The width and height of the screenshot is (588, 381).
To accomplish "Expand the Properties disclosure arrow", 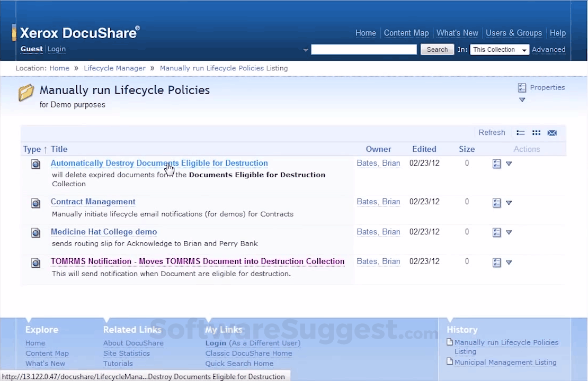I will tap(522, 99).
